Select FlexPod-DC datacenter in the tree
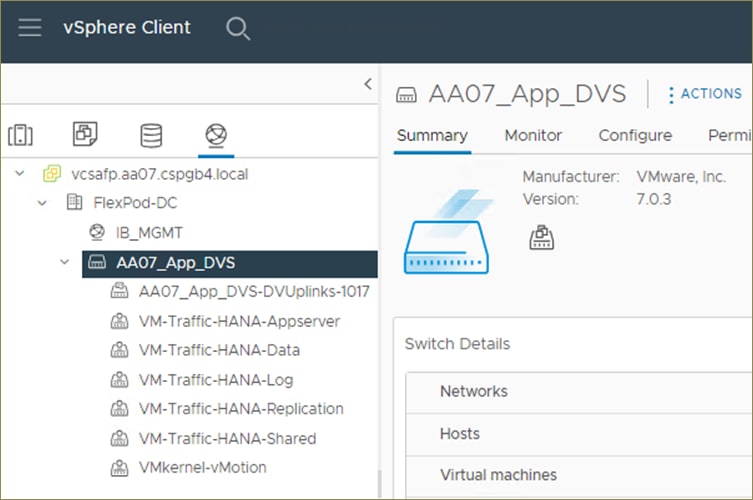 coord(135,203)
